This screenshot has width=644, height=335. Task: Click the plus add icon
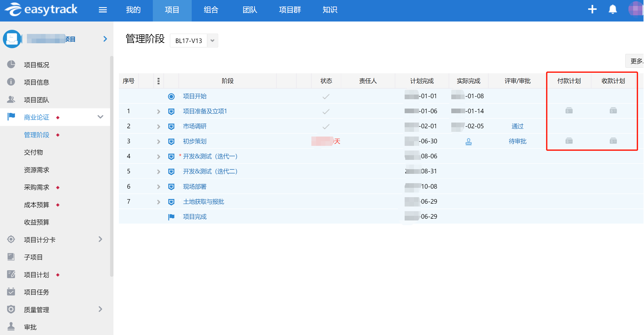click(592, 10)
